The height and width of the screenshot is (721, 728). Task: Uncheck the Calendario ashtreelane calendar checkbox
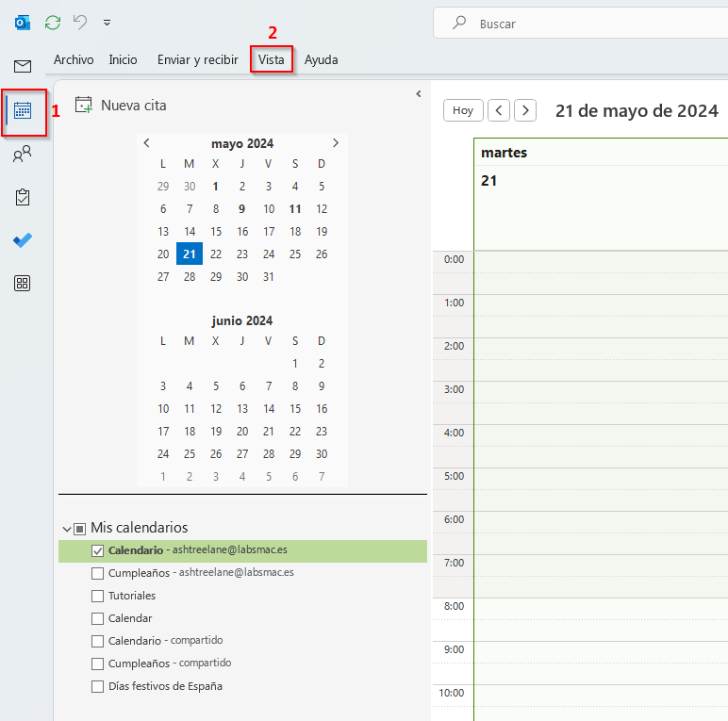[x=97, y=550]
